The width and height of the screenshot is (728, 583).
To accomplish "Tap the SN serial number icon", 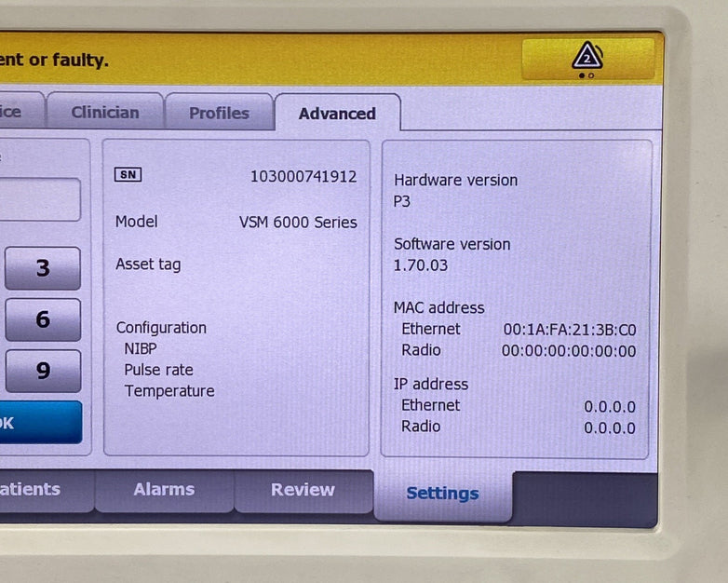I will point(128,175).
